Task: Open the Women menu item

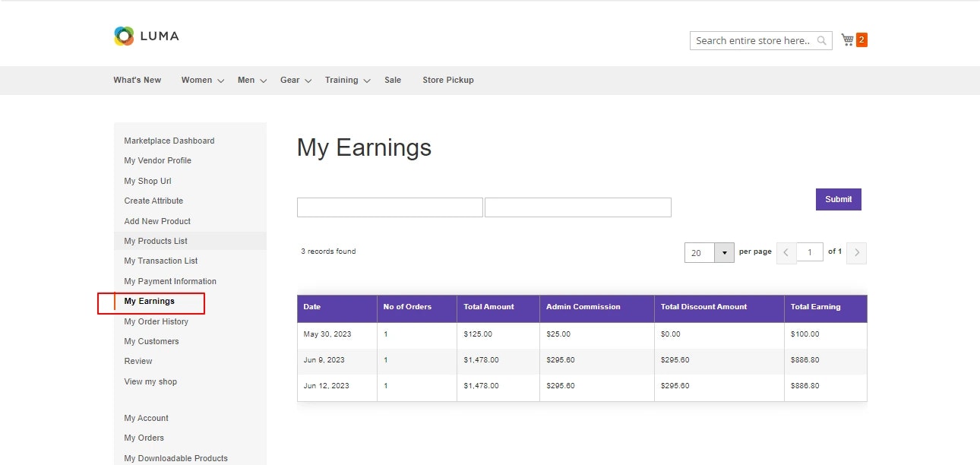Action: (197, 80)
